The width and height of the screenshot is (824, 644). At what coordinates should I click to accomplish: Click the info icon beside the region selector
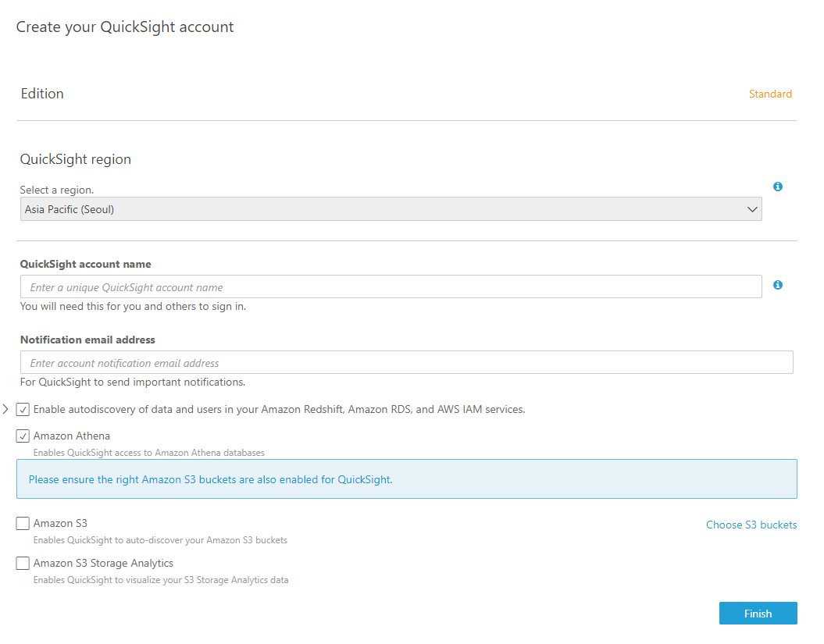tap(778, 187)
